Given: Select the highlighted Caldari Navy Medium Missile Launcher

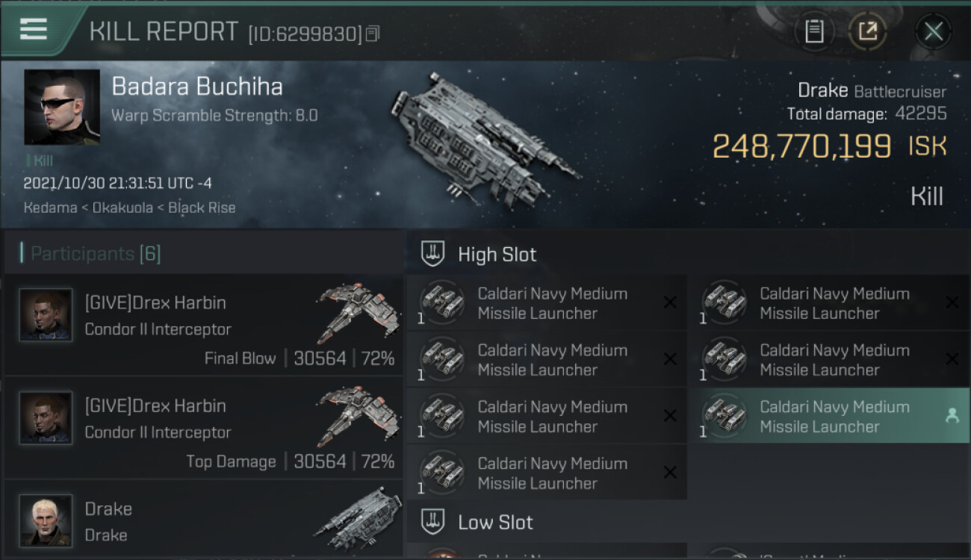Looking at the screenshot, I should [829, 416].
